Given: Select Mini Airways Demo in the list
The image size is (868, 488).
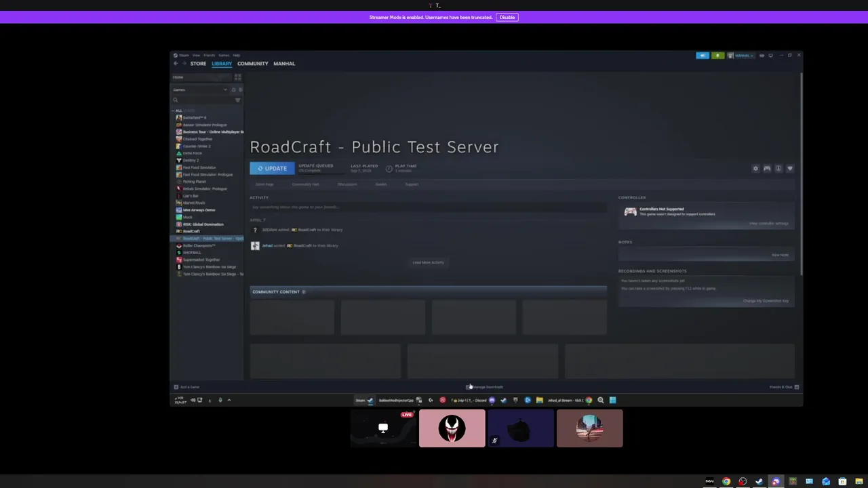Looking at the screenshot, I should click(199, 210).
